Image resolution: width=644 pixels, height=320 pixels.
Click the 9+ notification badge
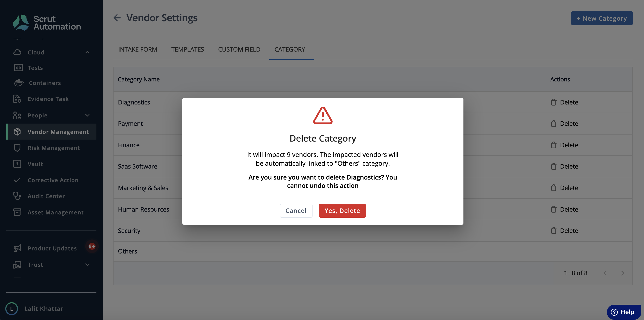pyautogui.click(x=92, y=246)
